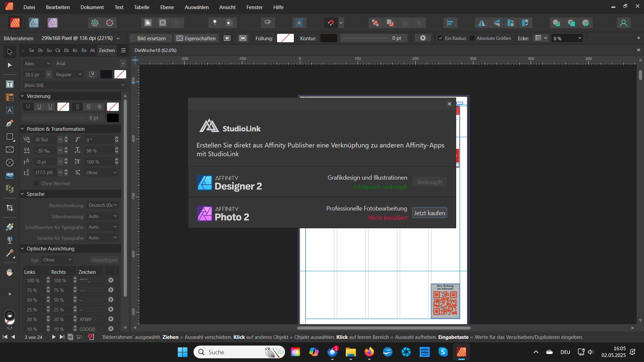Open the Datei menu
This screenshot has width=644, height=362.
click(x=29, y=7)
